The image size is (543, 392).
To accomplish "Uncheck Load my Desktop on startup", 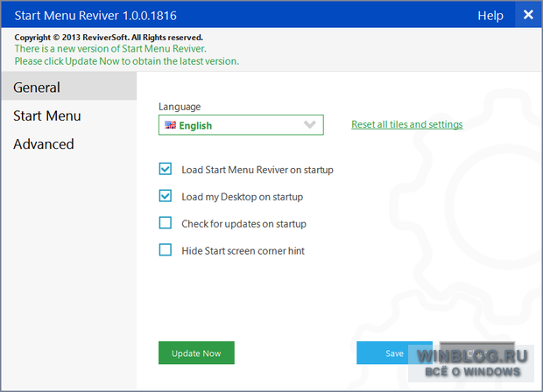I will (166, 196).
